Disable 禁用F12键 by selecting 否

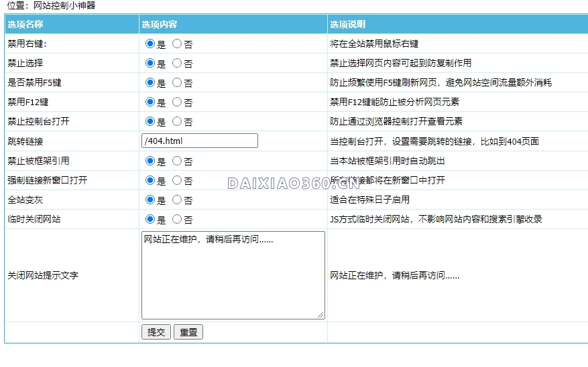coord(177,102)
